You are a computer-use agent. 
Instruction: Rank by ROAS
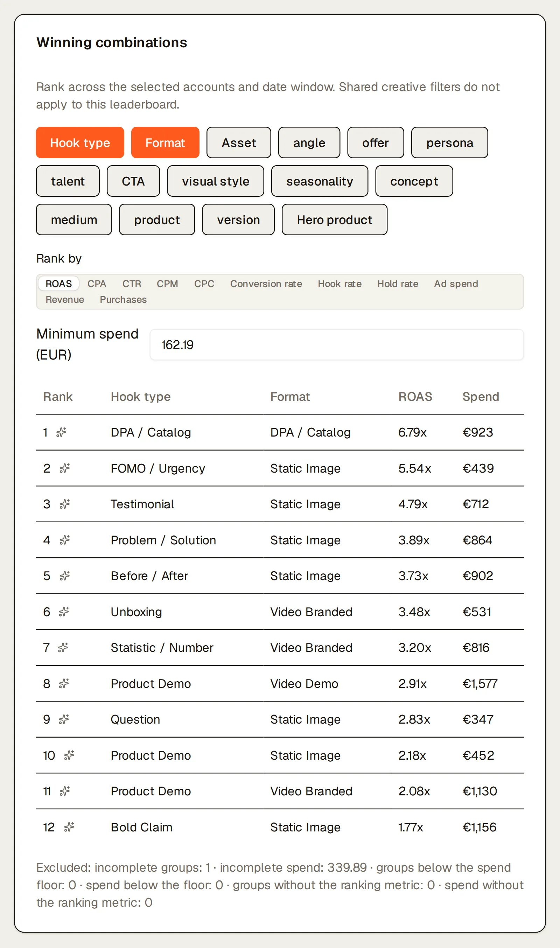(58, 284)
